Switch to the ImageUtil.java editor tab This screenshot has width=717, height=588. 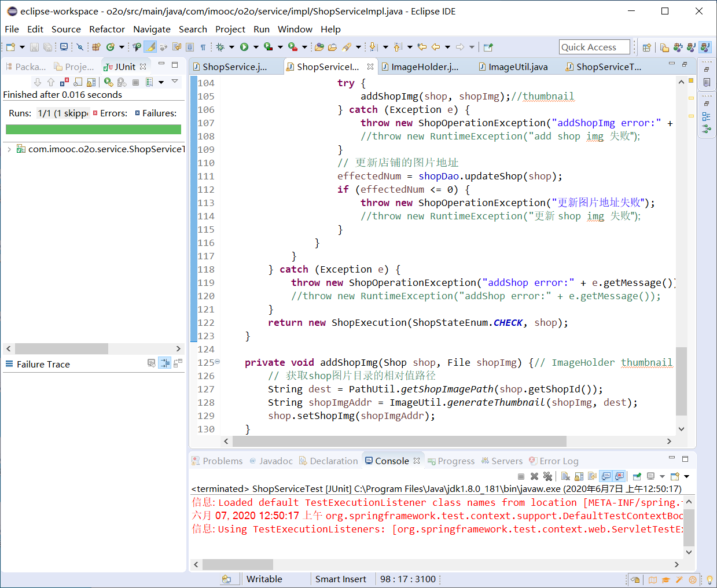pos(517,67)
